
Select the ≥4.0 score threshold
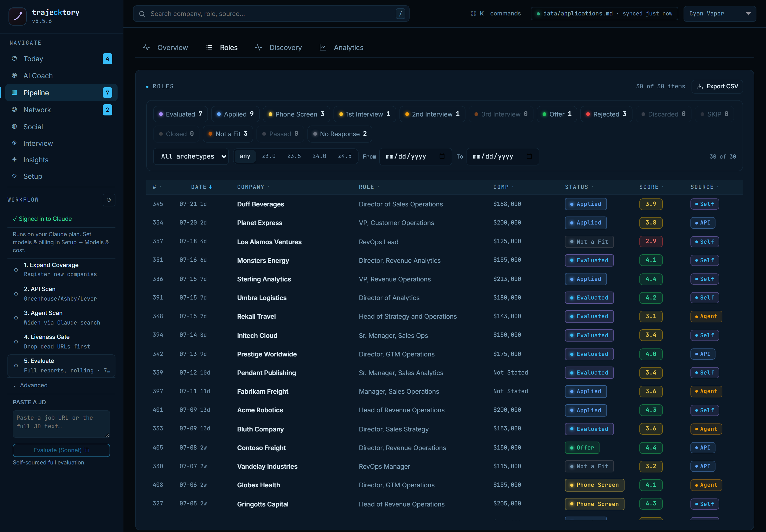[x=319, y=156]
